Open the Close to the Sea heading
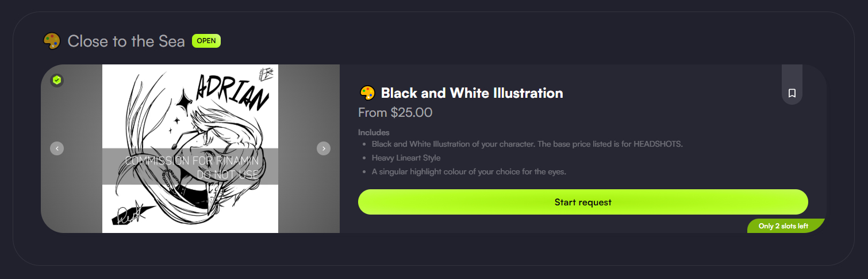Viewport: 868px width, 279px height. (x=126, y=41)
